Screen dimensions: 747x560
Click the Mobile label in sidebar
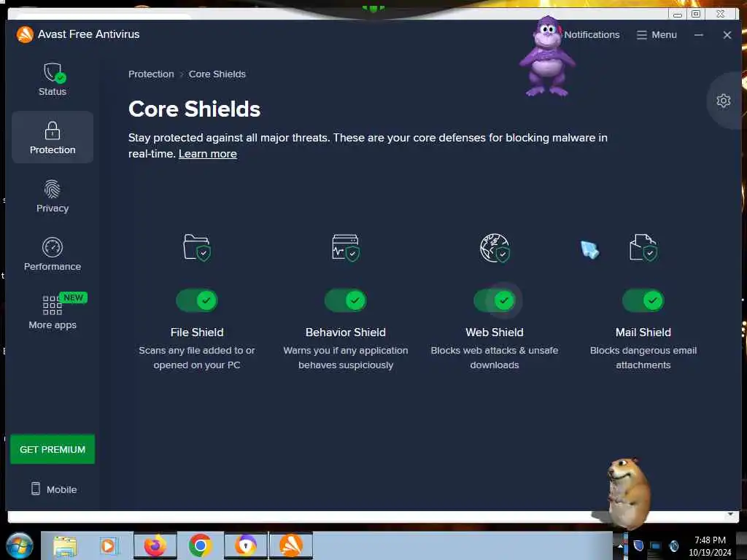61,489
